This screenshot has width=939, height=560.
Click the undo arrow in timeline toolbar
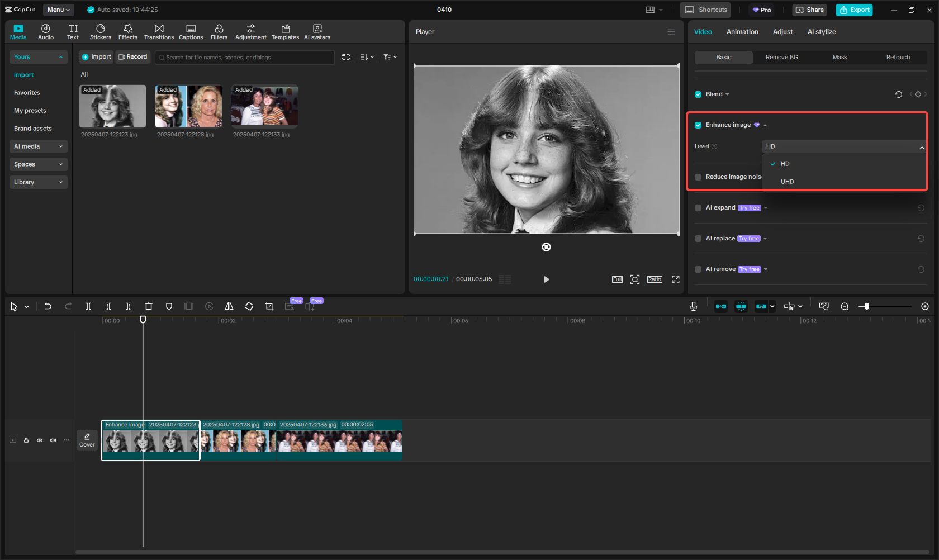[48, 306]
